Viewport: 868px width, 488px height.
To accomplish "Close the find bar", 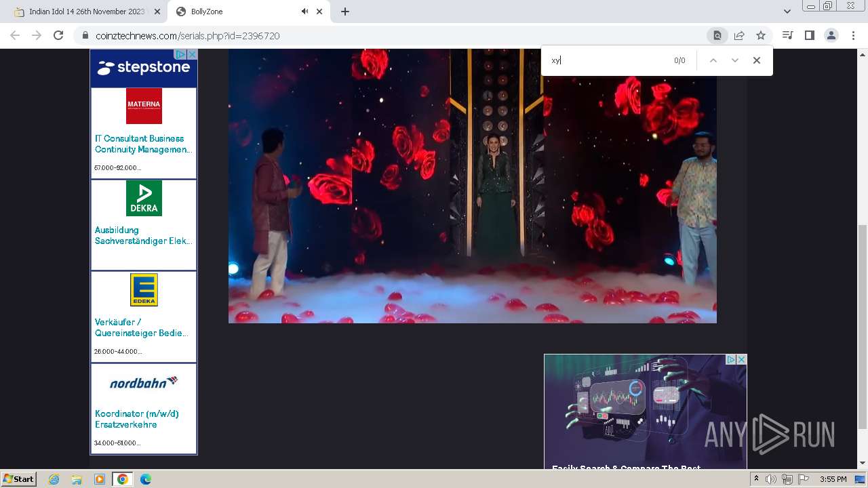I will click(x=757, y=60).
